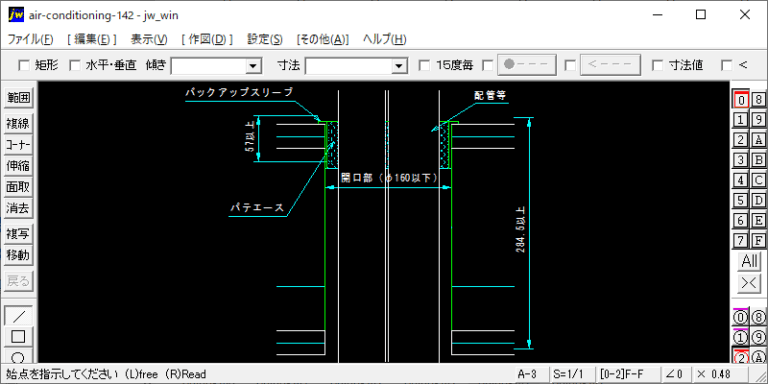Toggle checkbox beside the ●--- button

click(x=488, y=65)
